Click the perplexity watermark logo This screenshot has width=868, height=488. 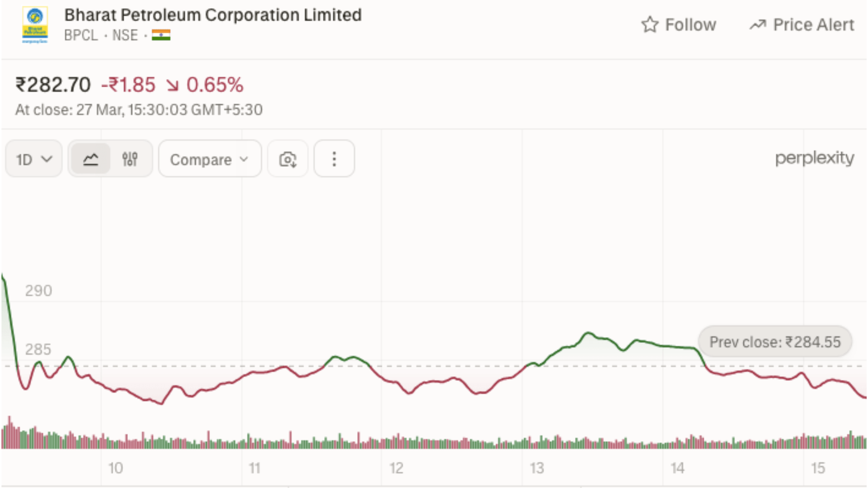814,158
